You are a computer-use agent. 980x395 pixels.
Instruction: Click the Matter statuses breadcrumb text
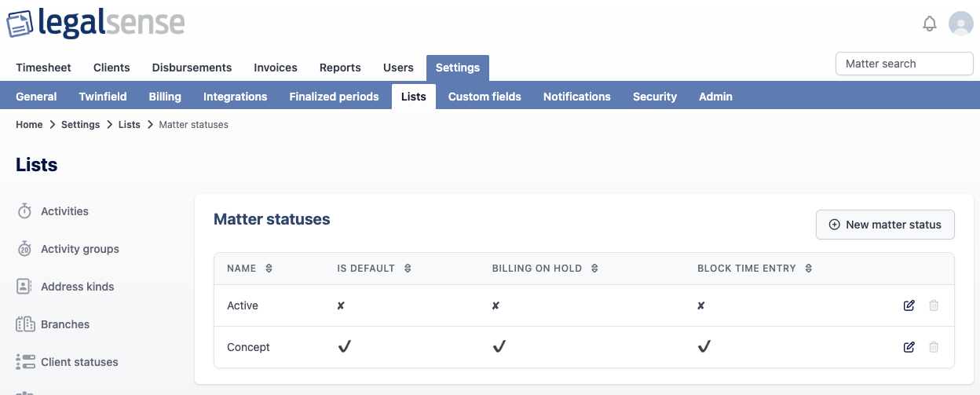(194, 125)
